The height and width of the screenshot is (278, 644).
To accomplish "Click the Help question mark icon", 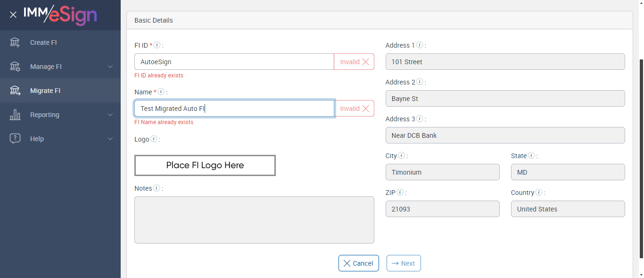I will point(15,139).
